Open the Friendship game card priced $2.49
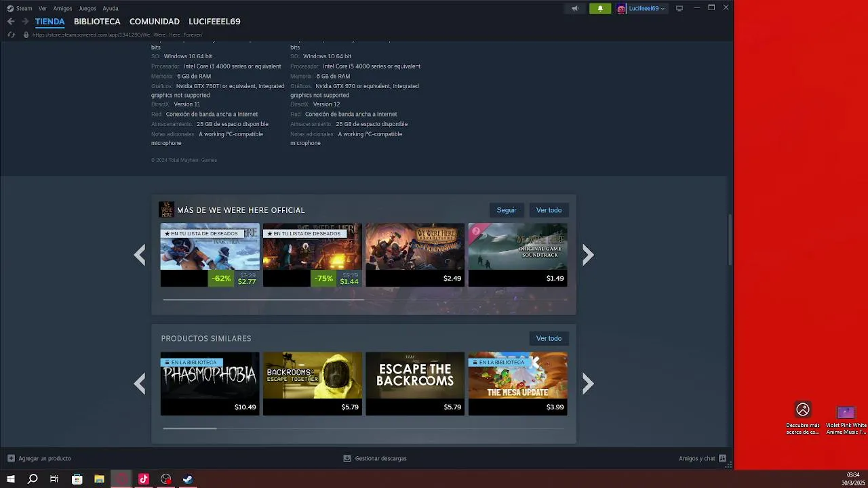This screenshot has height=488, width=868. 415,255
